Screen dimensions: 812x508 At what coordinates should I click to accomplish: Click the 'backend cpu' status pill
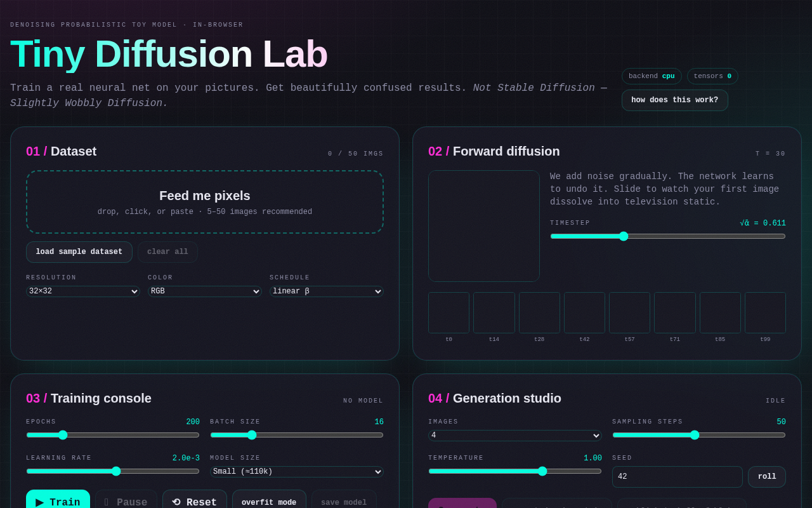pos(652,76)
